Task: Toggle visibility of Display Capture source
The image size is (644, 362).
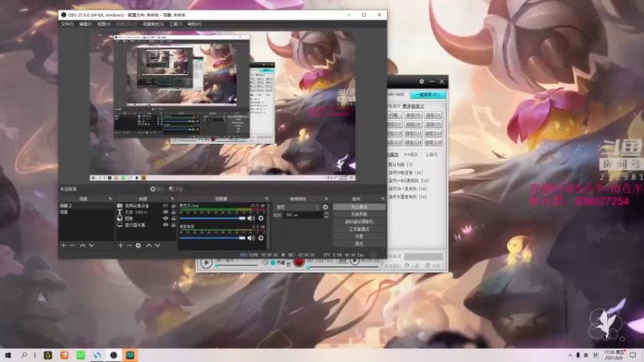Action: point(166,225)
